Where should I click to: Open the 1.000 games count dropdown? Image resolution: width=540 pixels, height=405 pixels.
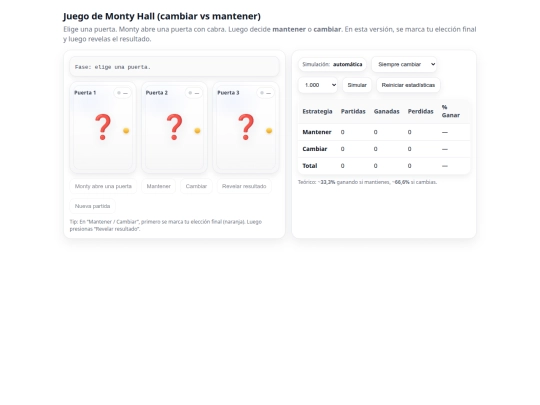coord(318,85)
